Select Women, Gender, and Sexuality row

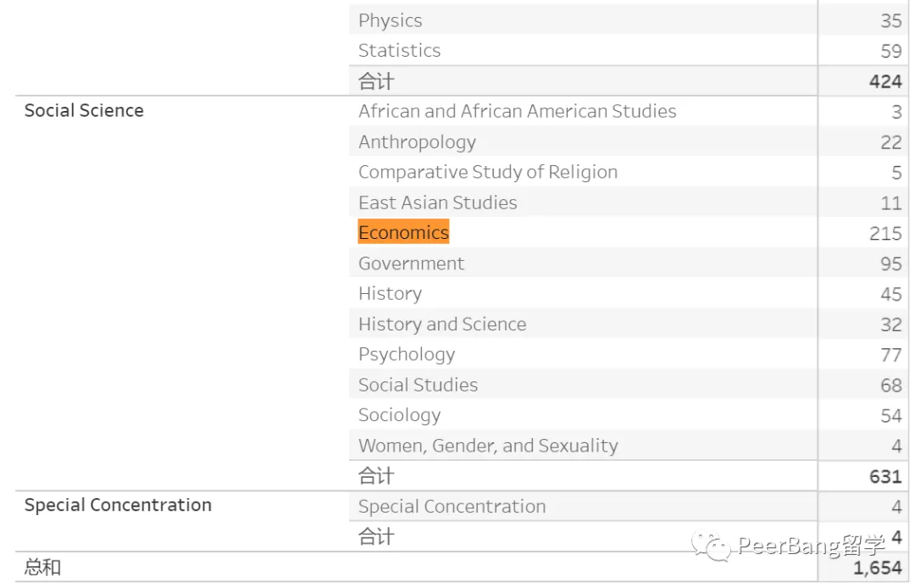coord(488,446)
